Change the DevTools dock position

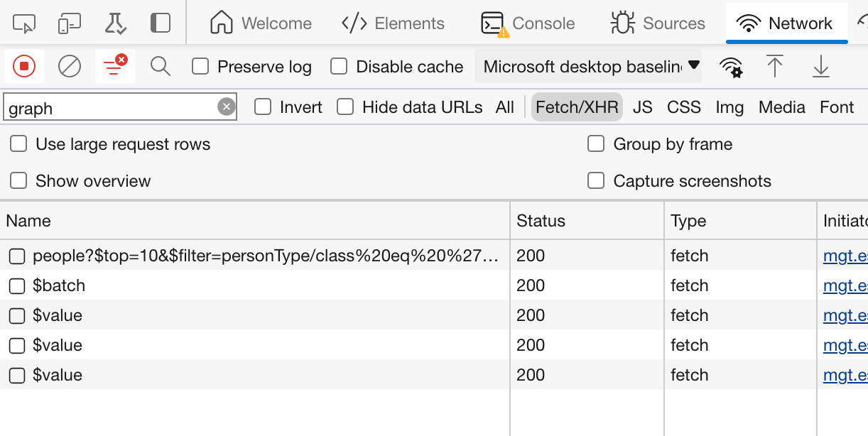(x=160, y=23)
